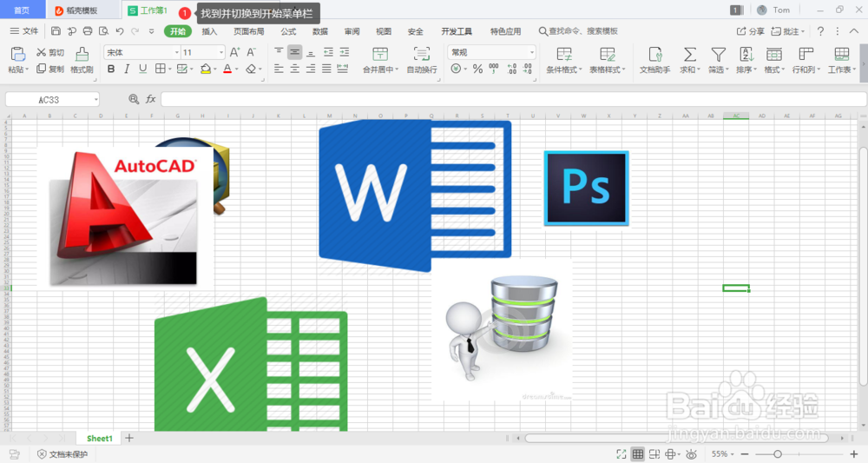Click the zoom slider handle
This screenshot has height=463, width=868.
tap(777, 454)
